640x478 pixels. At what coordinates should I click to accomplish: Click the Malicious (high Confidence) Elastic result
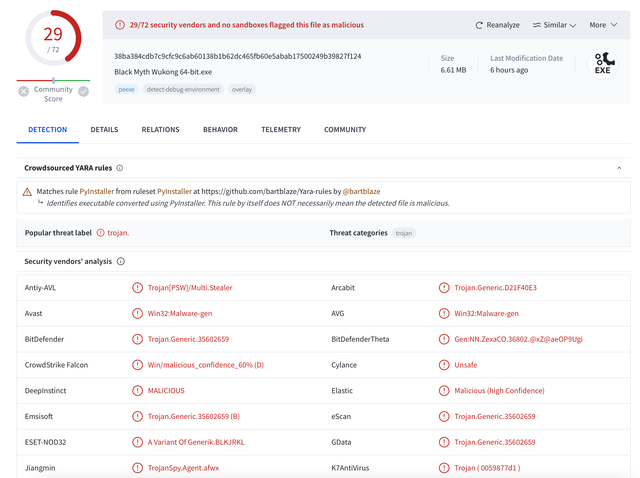(x=499, y=391)
